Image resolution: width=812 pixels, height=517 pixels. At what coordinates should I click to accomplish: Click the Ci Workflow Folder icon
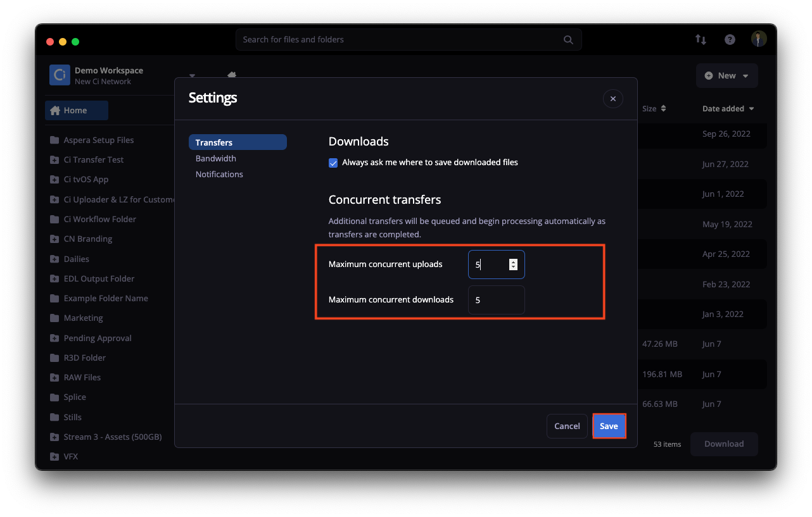(54, 219)
